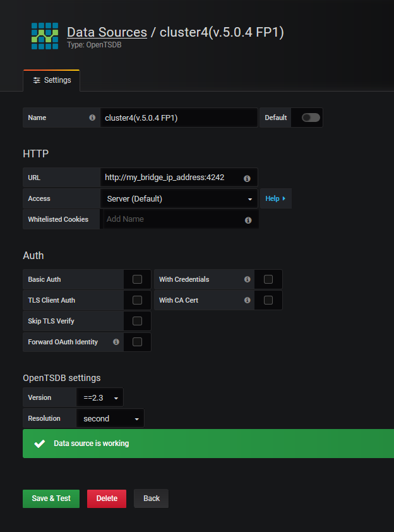This screenshot has height=532, width=394.
Task: Enable the TLS Client Auth checkbox
Action: (x=137, y=300)
